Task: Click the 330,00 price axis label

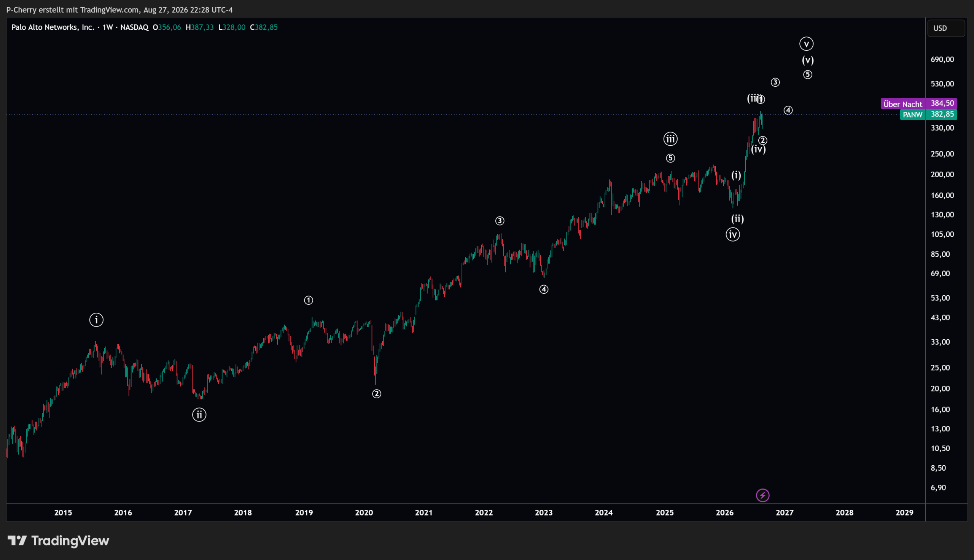Action: tap(942, 128)
